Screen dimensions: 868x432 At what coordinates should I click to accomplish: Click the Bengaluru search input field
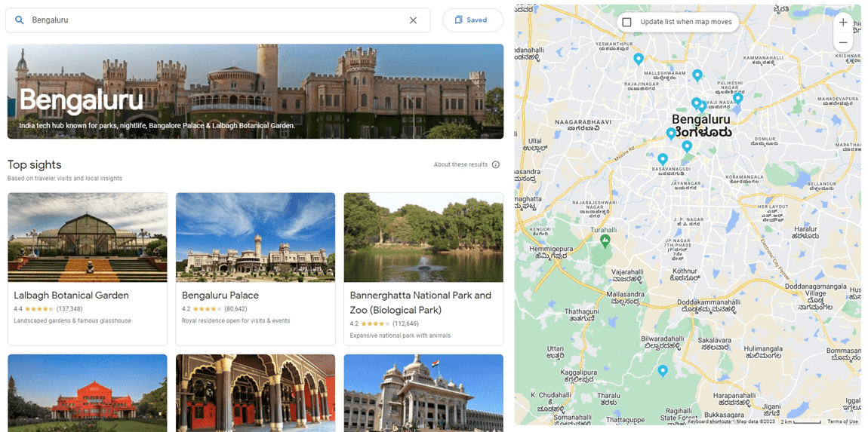click(x=217, y=20)
